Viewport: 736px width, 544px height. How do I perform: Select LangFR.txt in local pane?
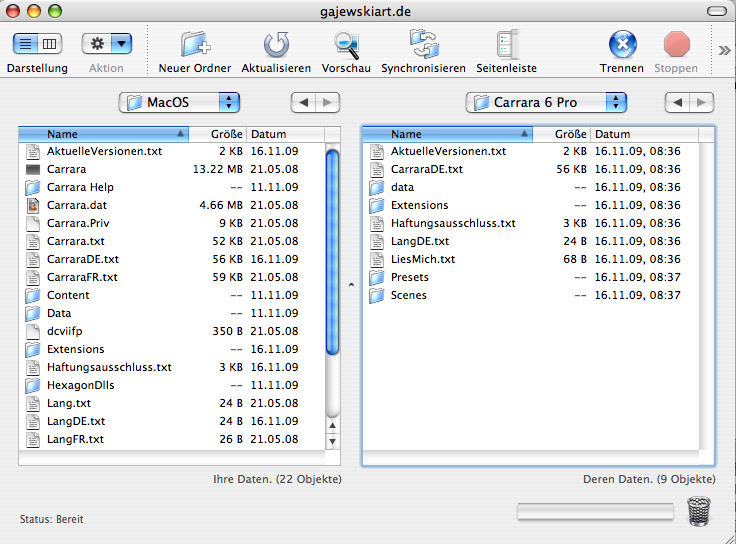tap(172, 439)
